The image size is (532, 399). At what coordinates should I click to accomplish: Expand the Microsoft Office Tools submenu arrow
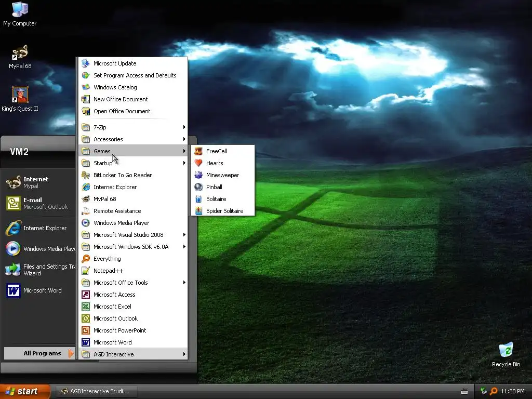tap(184, 282)
